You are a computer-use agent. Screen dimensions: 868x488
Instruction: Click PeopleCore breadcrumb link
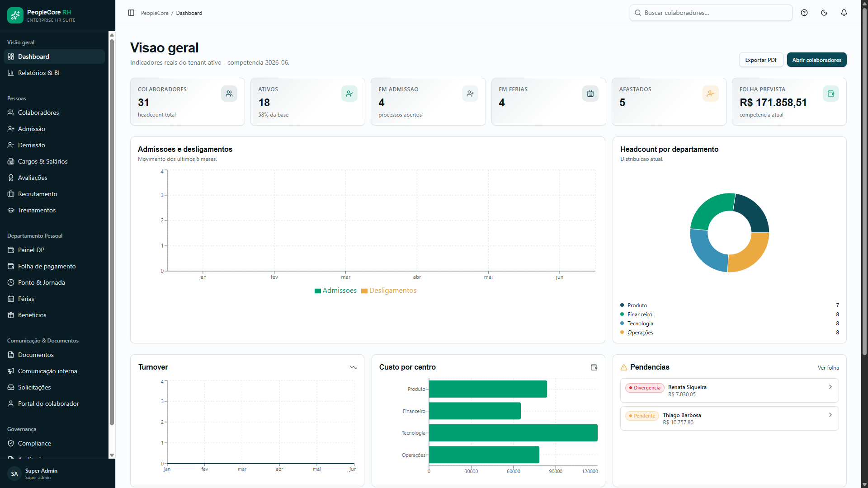pos(155,13)
